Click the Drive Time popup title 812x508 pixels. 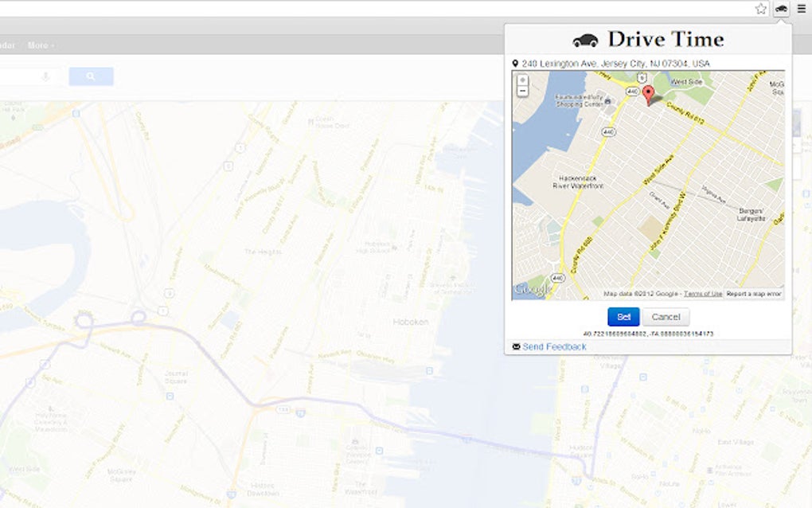tap(666, 38)
